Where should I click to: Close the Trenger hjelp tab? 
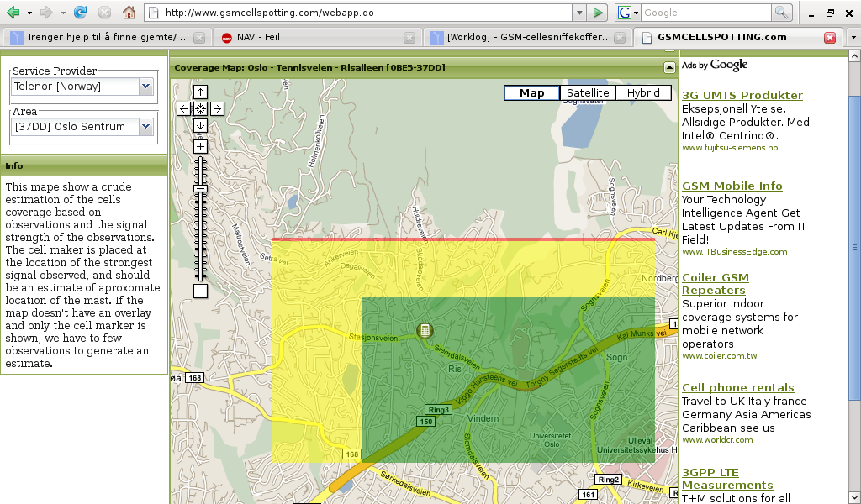point(199,37)
